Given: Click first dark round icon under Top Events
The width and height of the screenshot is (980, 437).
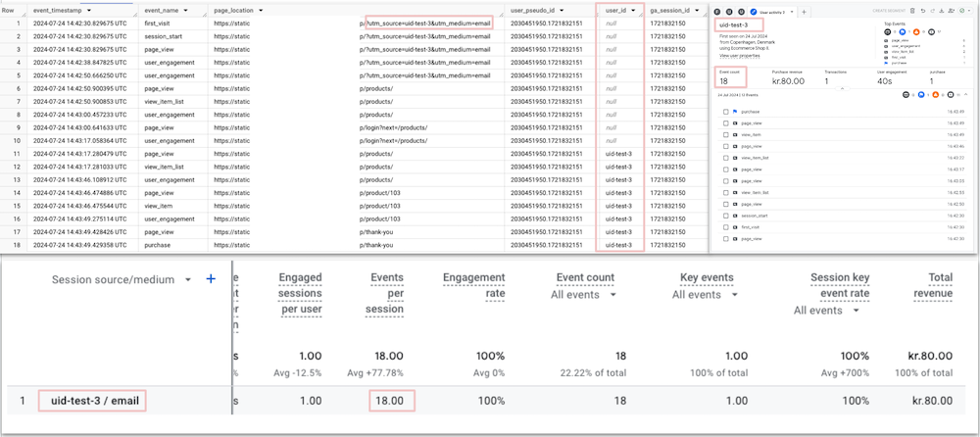Looking at the screenshot, I should (x=888, y=32).
